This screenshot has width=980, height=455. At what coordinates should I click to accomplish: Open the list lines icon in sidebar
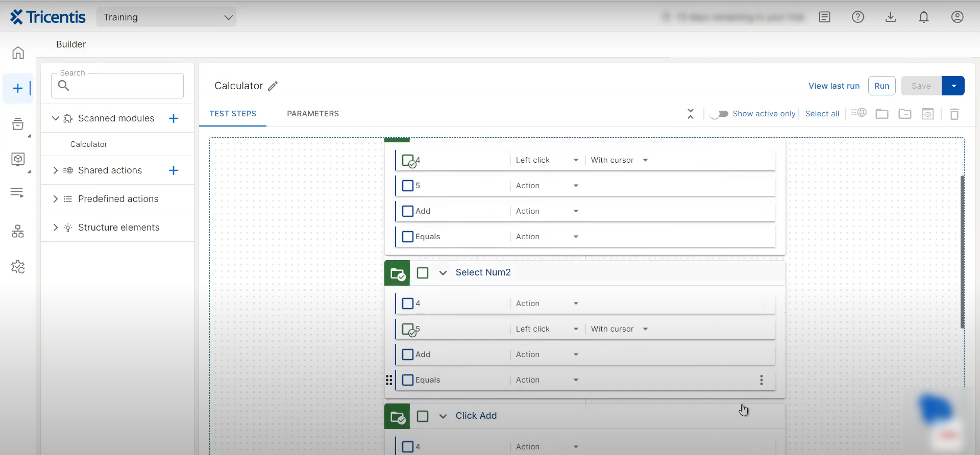point(17,192)
